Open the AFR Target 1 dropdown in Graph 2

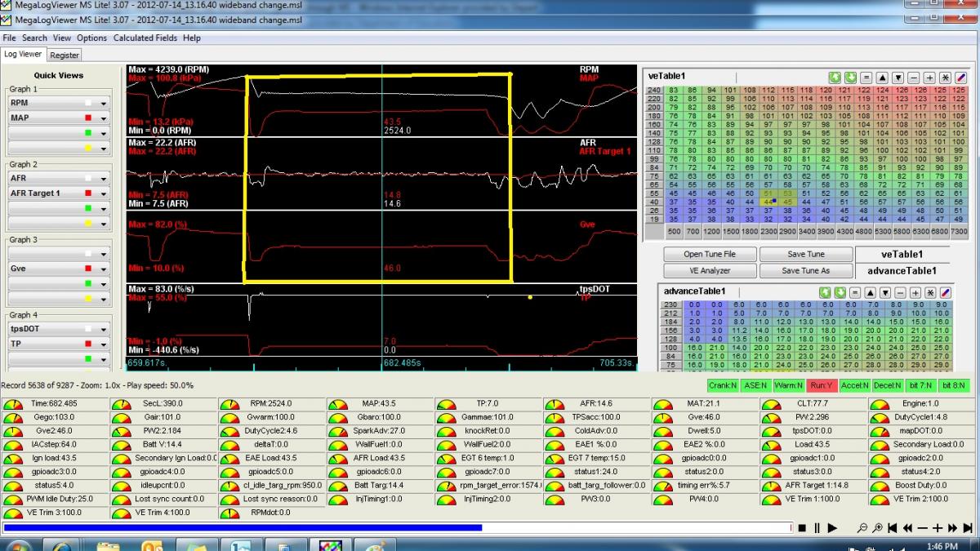pos(104,193)
